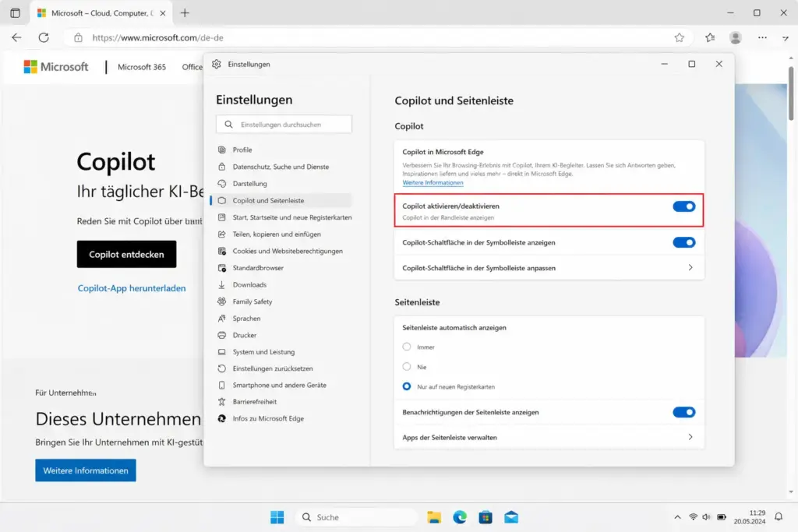Open Microsoft Store from the taskbar
Image resolution: width=798 pixels, height=532 pixels.
click(x=486, y=517)
